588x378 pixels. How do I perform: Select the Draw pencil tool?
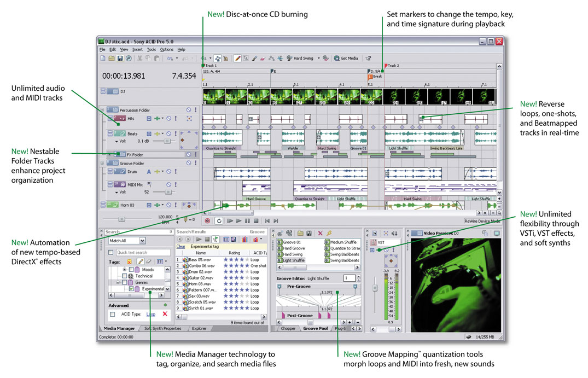[x=237, y=59]
